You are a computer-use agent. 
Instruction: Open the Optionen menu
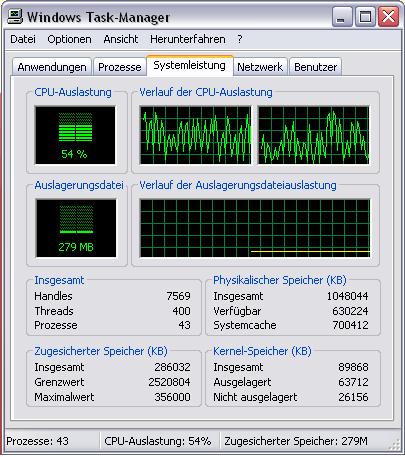coord(69,39)
